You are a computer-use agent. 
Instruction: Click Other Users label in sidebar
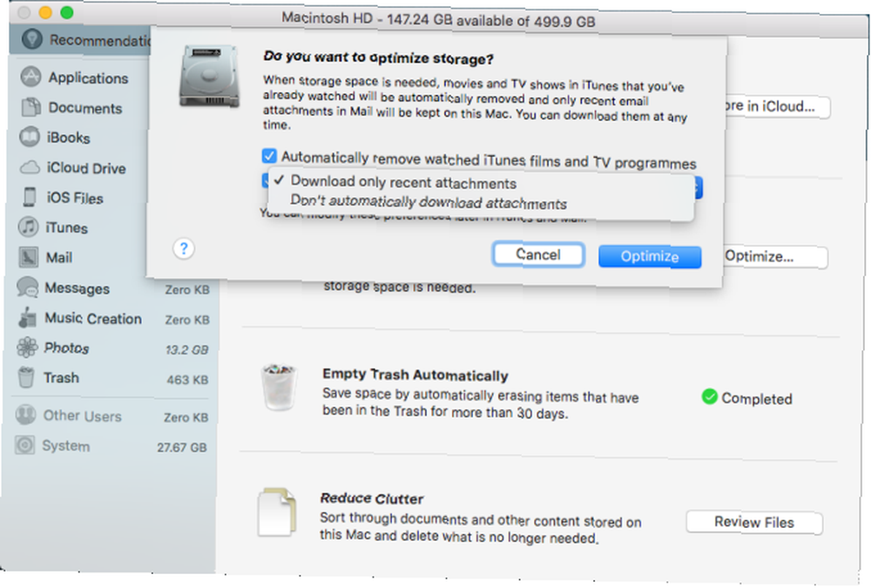(82, 416)
